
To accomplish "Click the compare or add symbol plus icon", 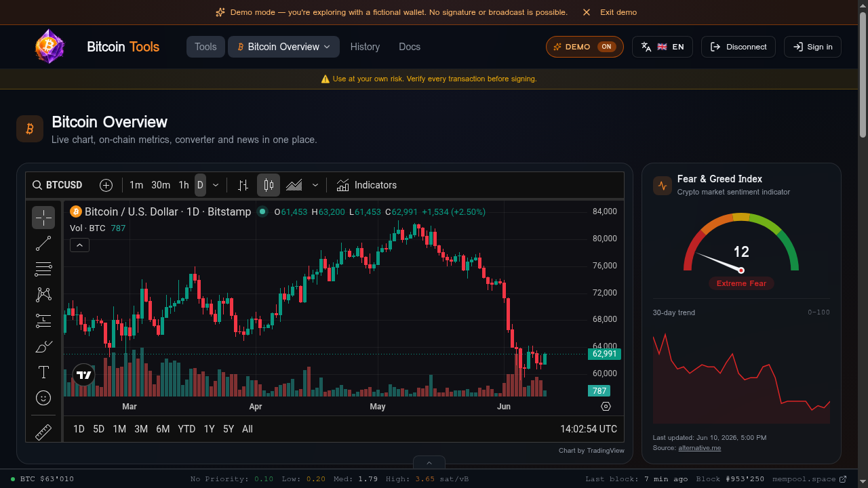I will [106, 185].
